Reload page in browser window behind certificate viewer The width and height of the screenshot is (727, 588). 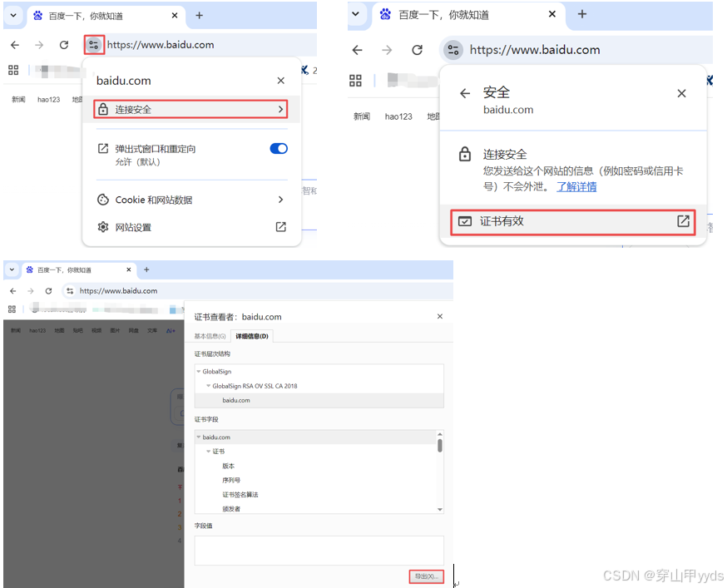49,291
